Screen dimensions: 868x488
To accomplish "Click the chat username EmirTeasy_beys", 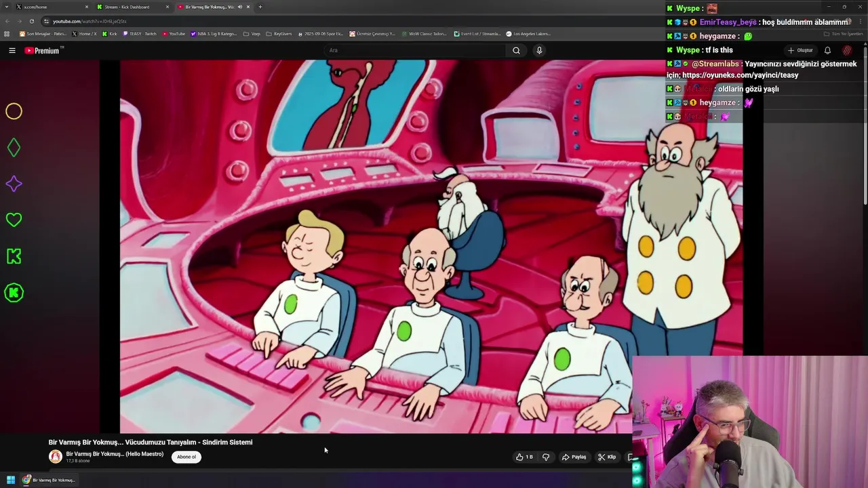I will (x=728, y=22).
